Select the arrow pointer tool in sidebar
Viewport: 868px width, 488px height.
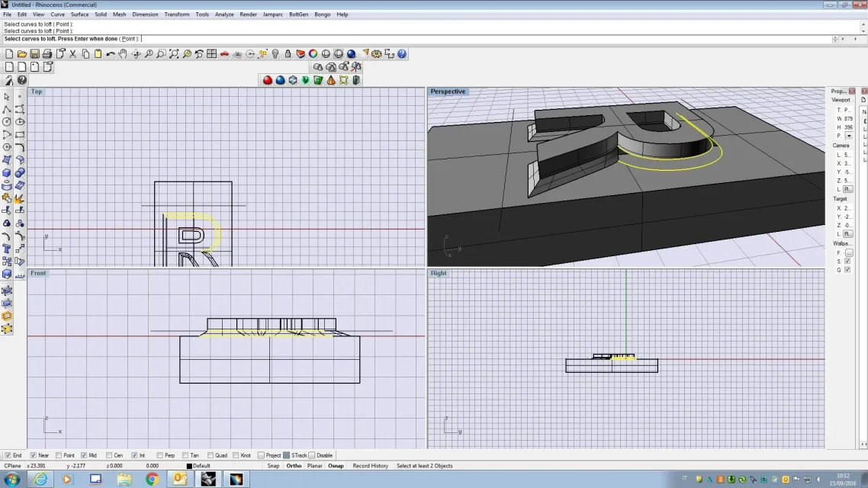[x=7, y=96]
